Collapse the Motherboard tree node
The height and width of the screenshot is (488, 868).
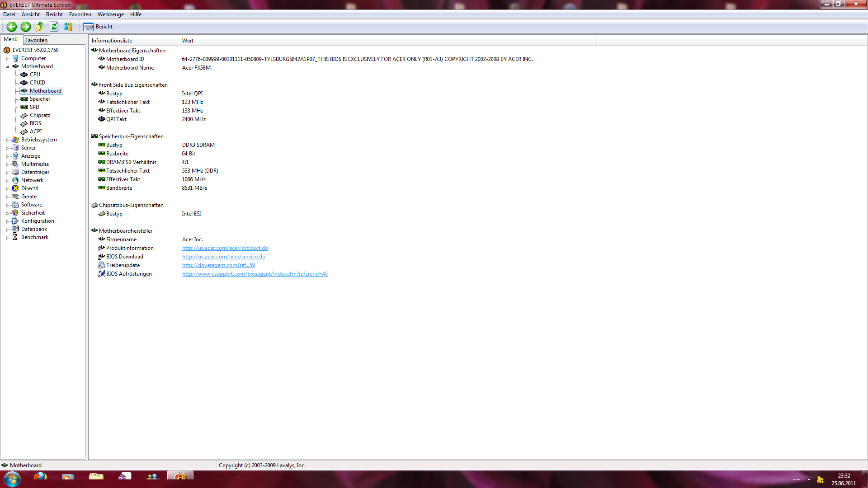pos(7,67)
